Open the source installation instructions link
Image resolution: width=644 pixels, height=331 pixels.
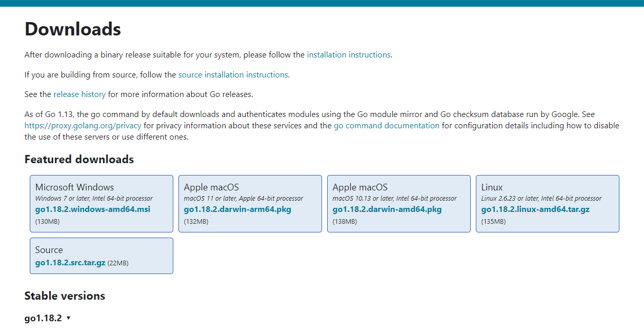click(233, 75)
